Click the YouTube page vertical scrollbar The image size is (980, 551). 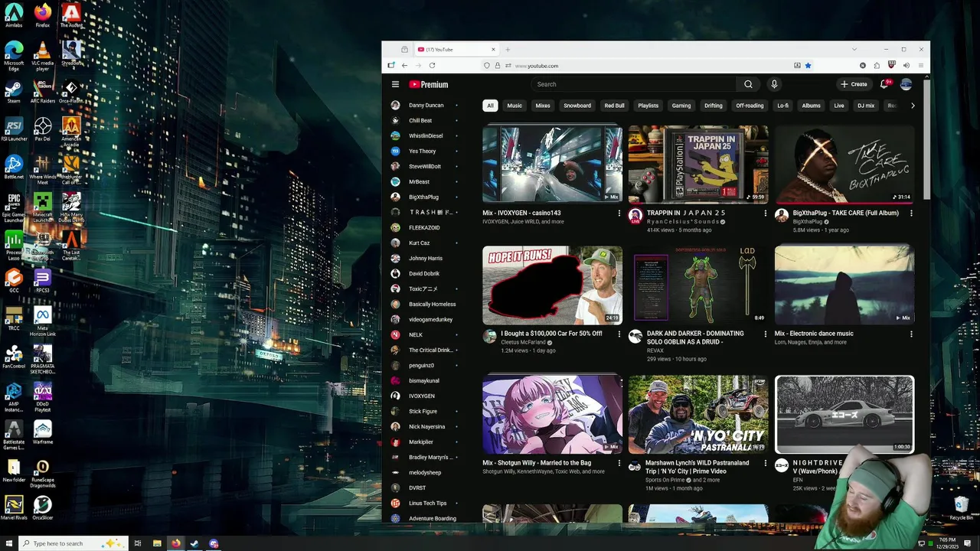click(926, 138)
